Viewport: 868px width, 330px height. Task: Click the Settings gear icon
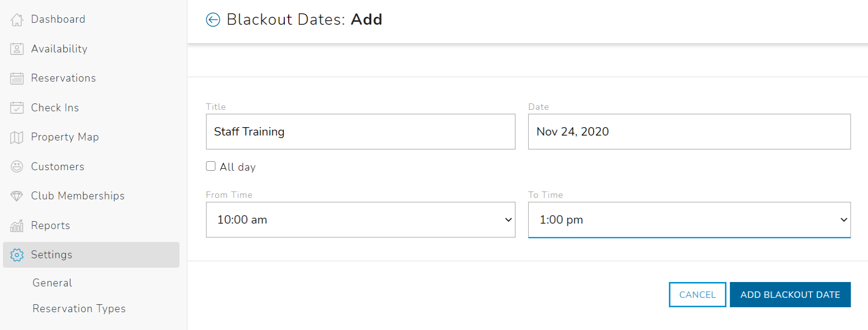(x=16, y=255)
